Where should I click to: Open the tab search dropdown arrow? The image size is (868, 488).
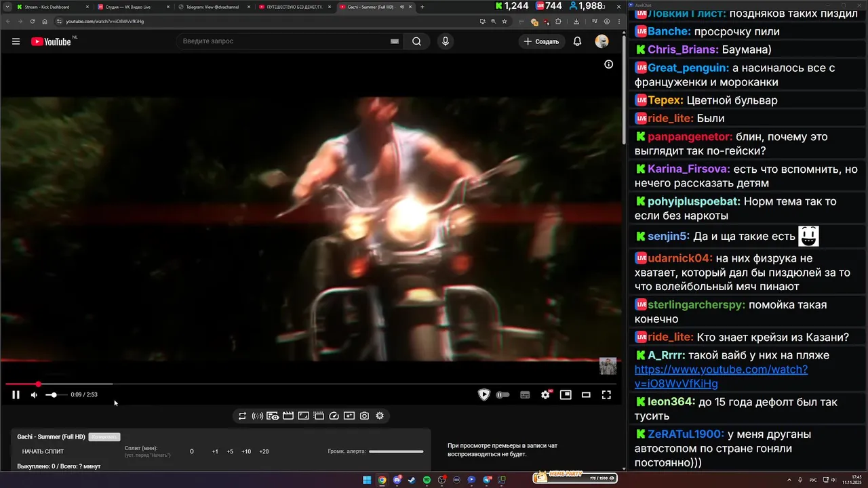coord(6,7)
